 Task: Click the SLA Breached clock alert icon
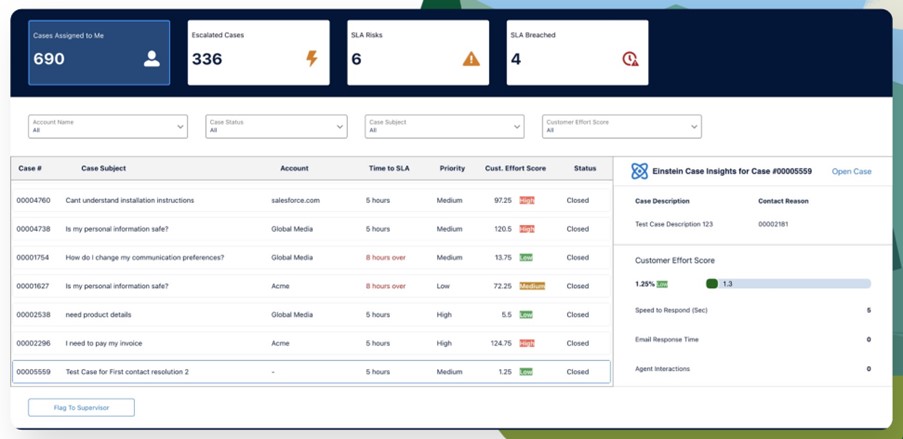pos(630,59)
